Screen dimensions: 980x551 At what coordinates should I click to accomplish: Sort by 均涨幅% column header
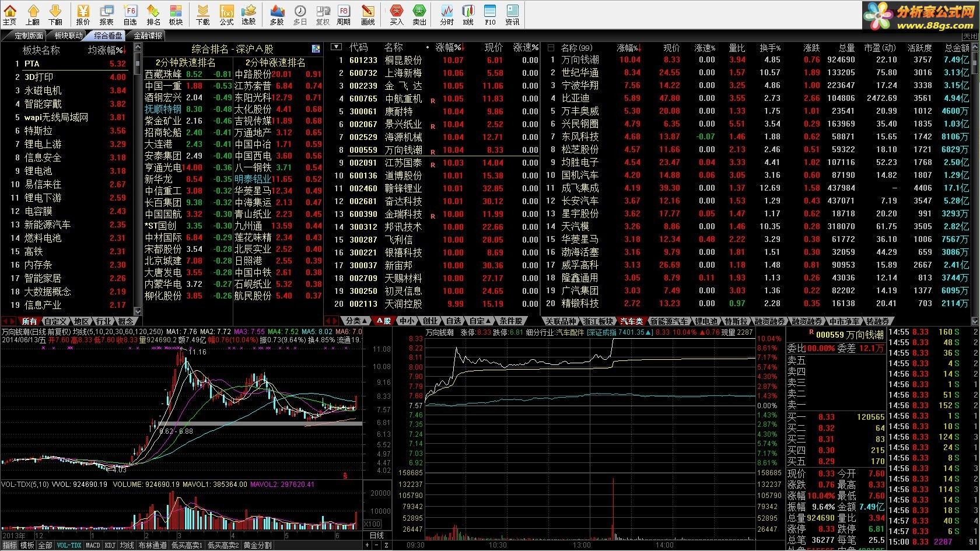(x=106, y=50)
